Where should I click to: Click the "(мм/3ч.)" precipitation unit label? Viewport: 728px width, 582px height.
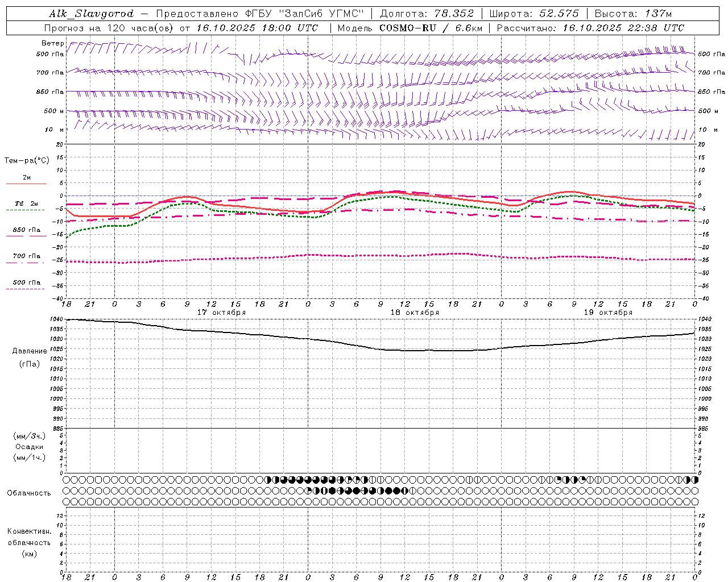click(30, 436)
